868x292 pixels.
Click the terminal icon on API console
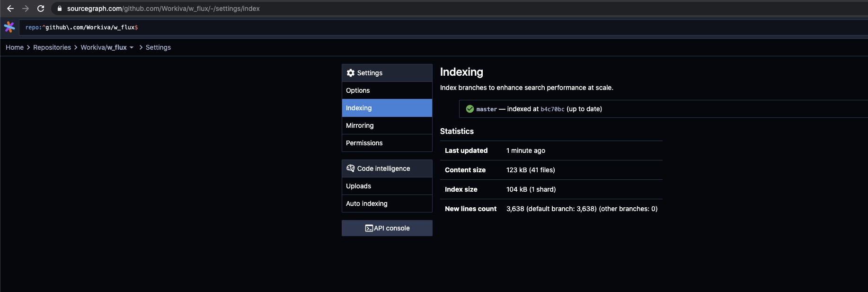369,228
